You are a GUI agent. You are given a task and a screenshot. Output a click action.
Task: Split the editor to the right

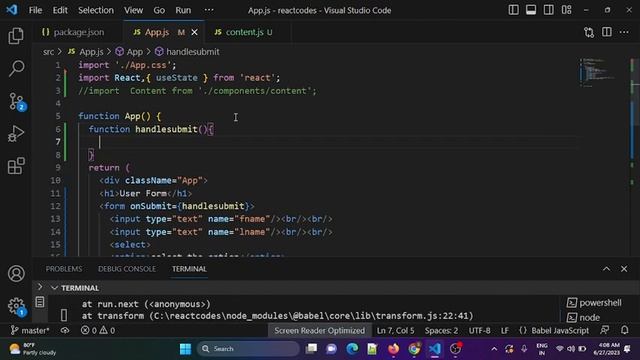(607, 32)
